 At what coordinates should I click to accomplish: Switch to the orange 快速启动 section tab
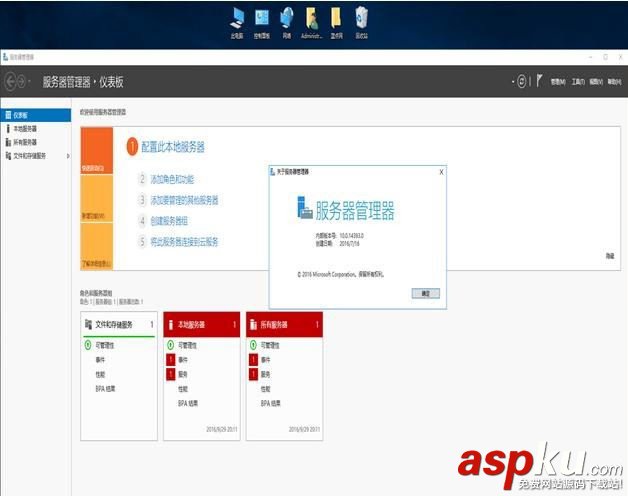97,151
